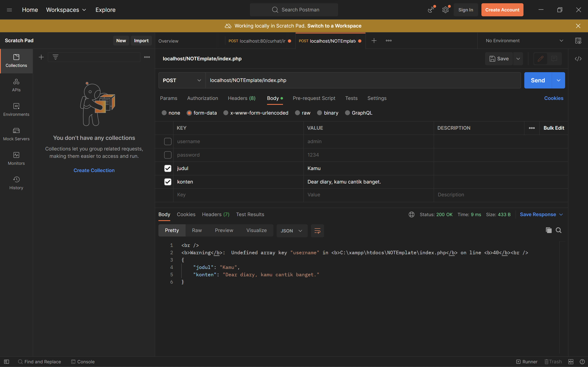Viewport: 588px width, 367px height.
Task: Open the Mock Servers sidebar panel
Action: click(x=16, y=134)
